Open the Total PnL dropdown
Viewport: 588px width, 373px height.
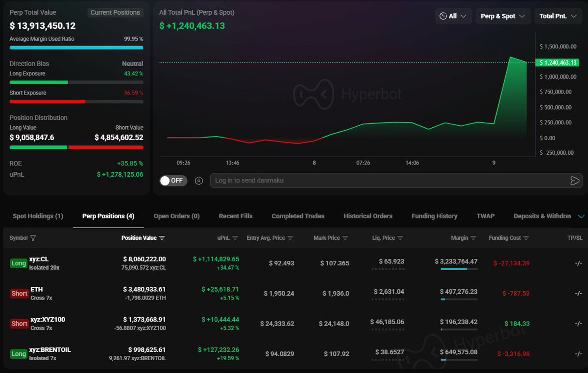tap(558, 16)
